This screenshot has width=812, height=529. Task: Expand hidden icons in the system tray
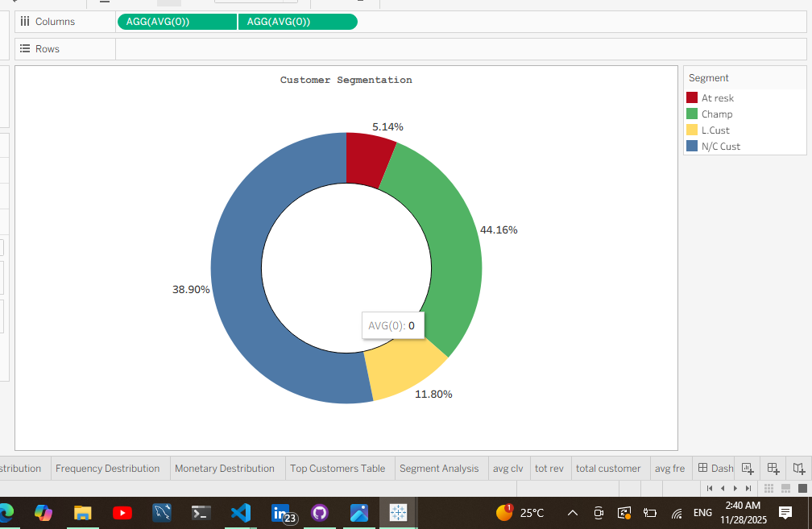[572, 513]
